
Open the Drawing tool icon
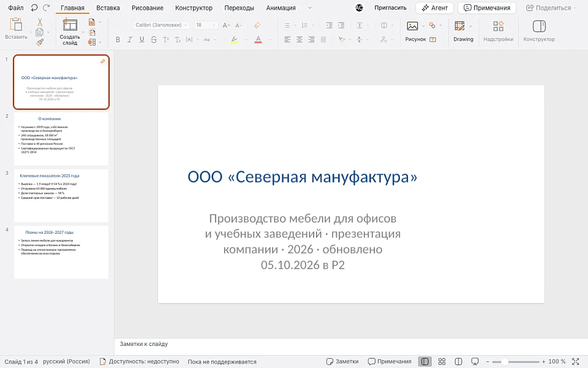coord(460,26)
